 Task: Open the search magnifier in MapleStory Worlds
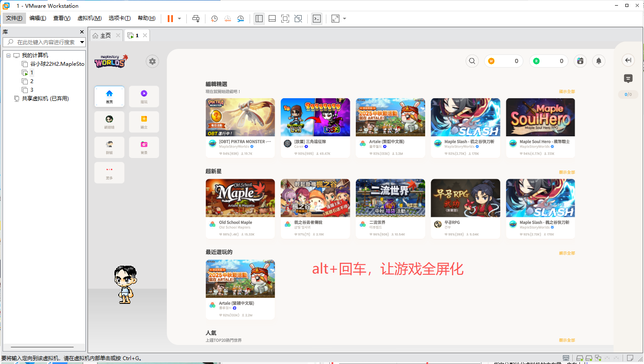472,61
